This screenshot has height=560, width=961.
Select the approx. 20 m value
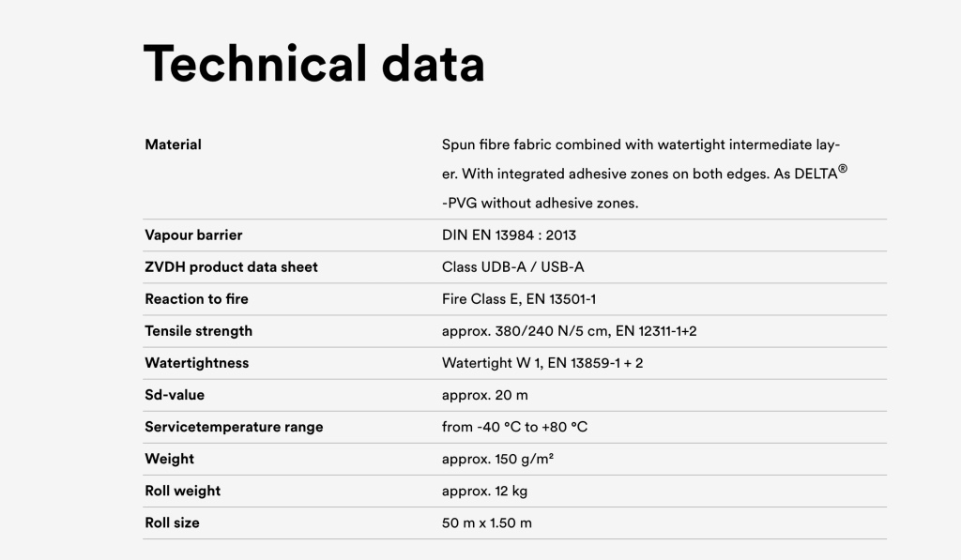484,394
